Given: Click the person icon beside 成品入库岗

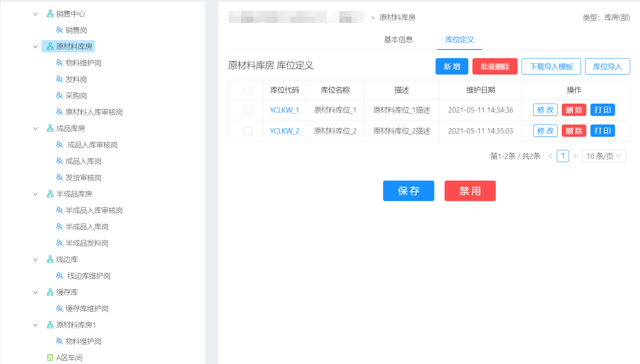Looking at the screenshot, I should (59, 161).
